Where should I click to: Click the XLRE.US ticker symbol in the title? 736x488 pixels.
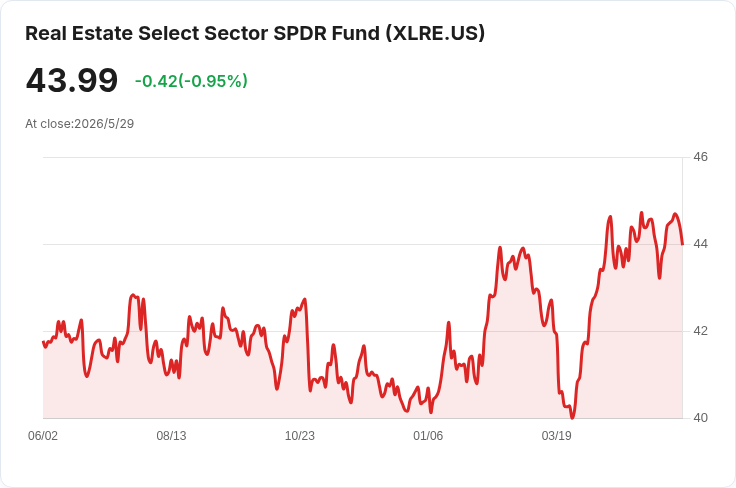[435, 33]
